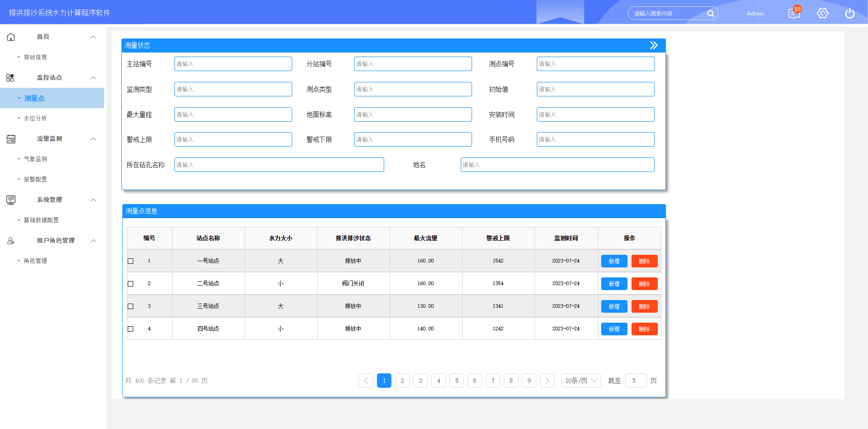Click the 警戒下限 input field
The height and width of the screenshot is (429, 868).
(x=413, y=139)
